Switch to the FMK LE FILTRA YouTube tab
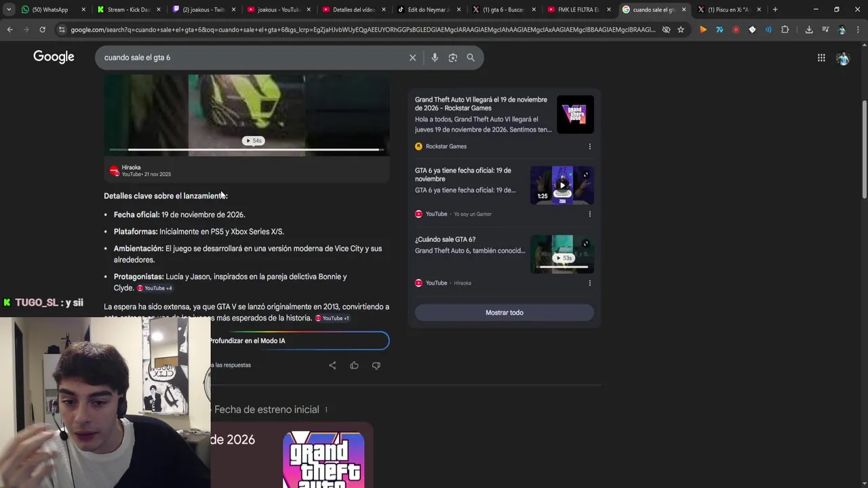Viewport: 868px width, 488px height. (x=578, y=9)
